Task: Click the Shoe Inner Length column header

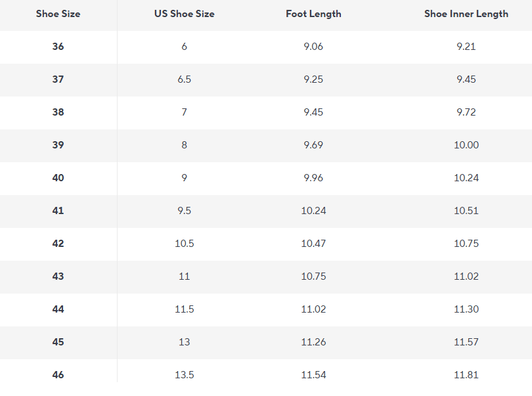Action: click(466, 14)
